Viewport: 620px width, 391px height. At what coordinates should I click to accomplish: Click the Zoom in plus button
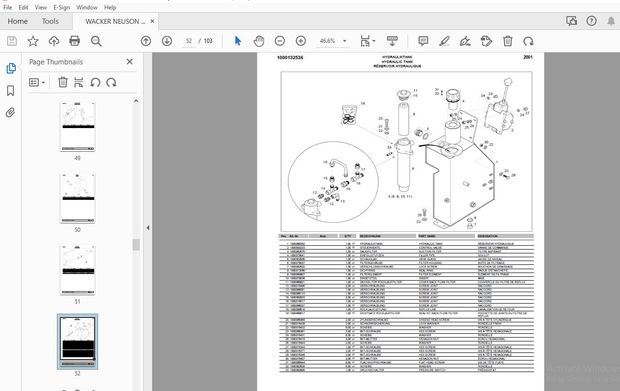[301, 41]
